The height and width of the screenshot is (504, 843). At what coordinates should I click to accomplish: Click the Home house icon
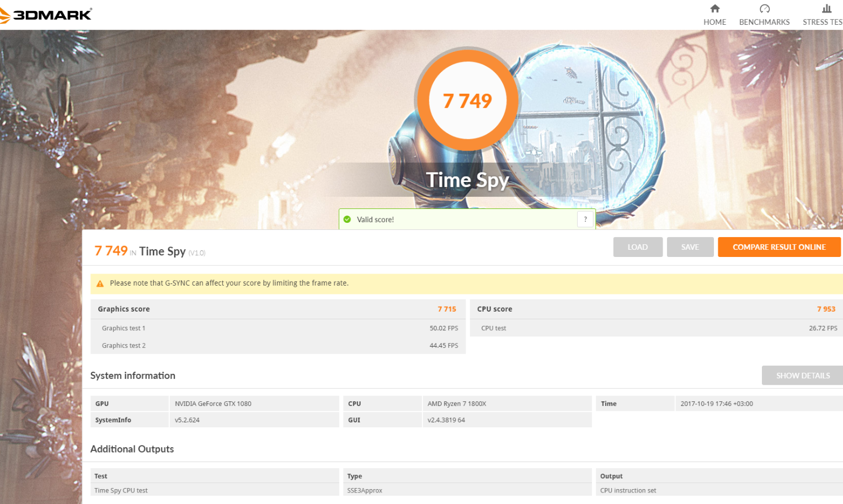click(x=714, y=8)
